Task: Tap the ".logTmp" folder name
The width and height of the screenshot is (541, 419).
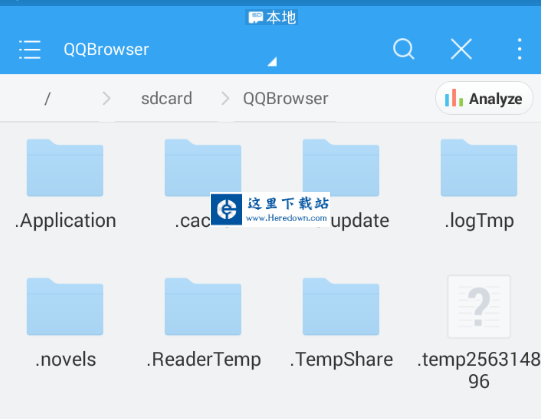Action: 479,221
